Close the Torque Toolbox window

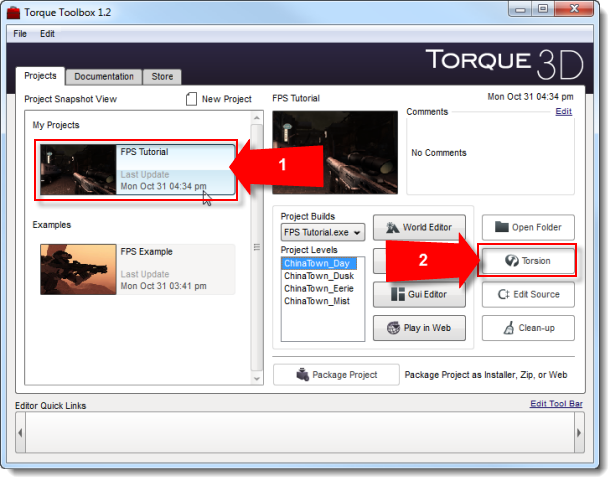tap(574, 9)
